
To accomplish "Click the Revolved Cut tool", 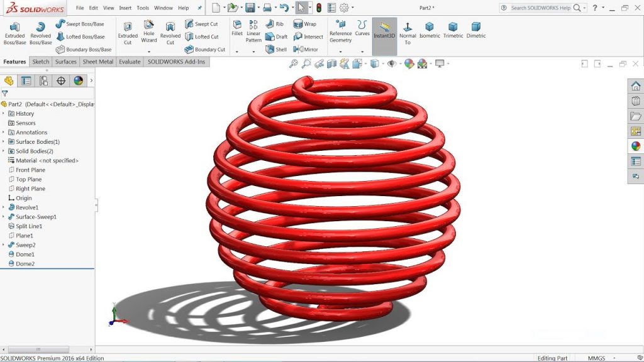I will (x=170, y=33).
